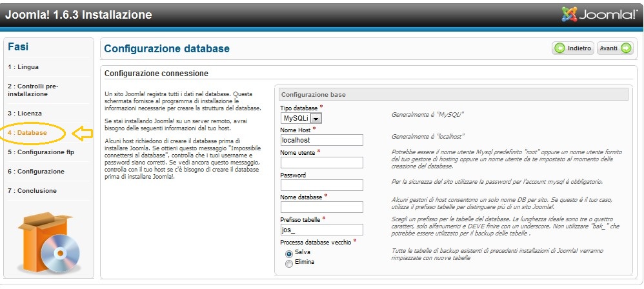The width and height of the screenshot is (644, 289).
Task: Proceed with the Avanti button
Action: [615, 48]
